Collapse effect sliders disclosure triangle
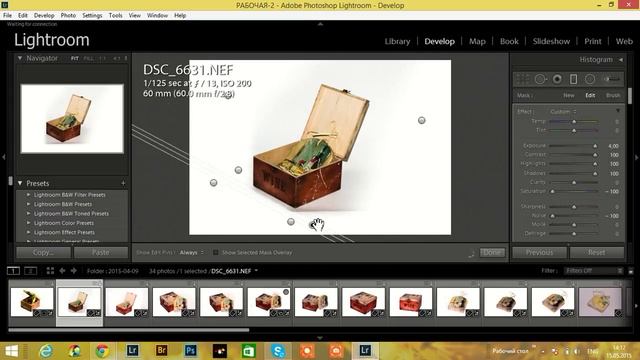Image resolution: width=640 pixels, height=360 pixels. pos(618,111)
